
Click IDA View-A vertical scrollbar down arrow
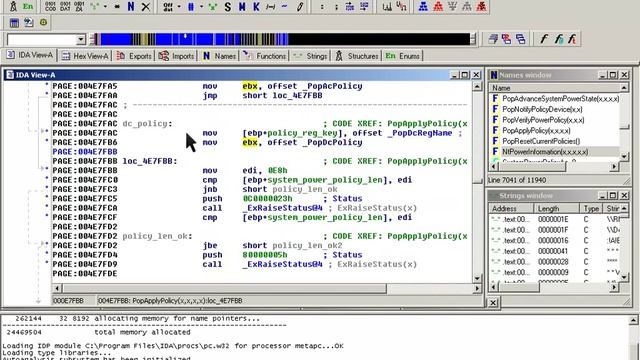[x=477, y=278]
